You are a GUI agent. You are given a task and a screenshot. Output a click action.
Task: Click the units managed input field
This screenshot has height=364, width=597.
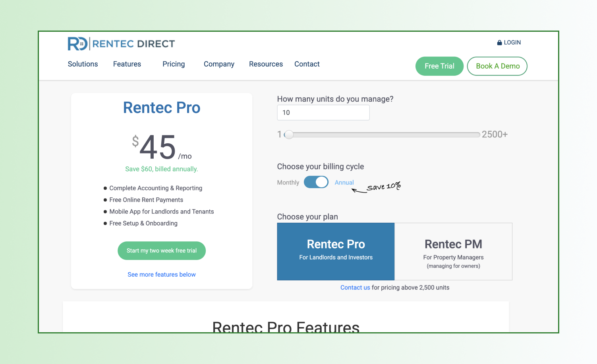click(x=323, y=113)
